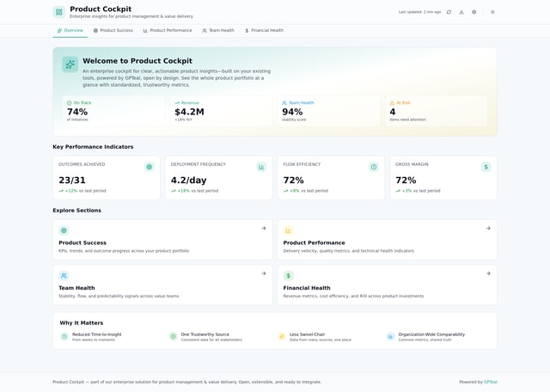The width and height of the screenshot is (550, 392).
Task: Click the Product Cockpit logo icon
Action: pos(58,12)
